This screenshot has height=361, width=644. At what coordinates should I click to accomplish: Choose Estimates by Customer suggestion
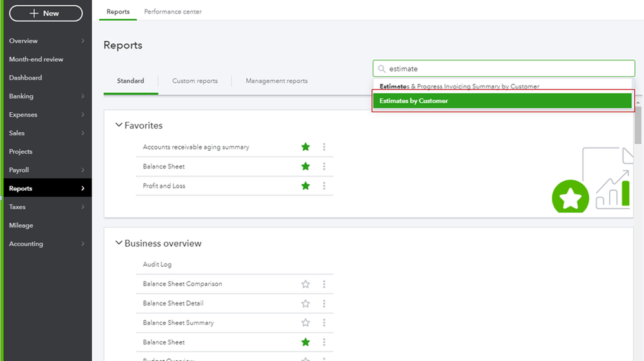click(x=502, y=101)
